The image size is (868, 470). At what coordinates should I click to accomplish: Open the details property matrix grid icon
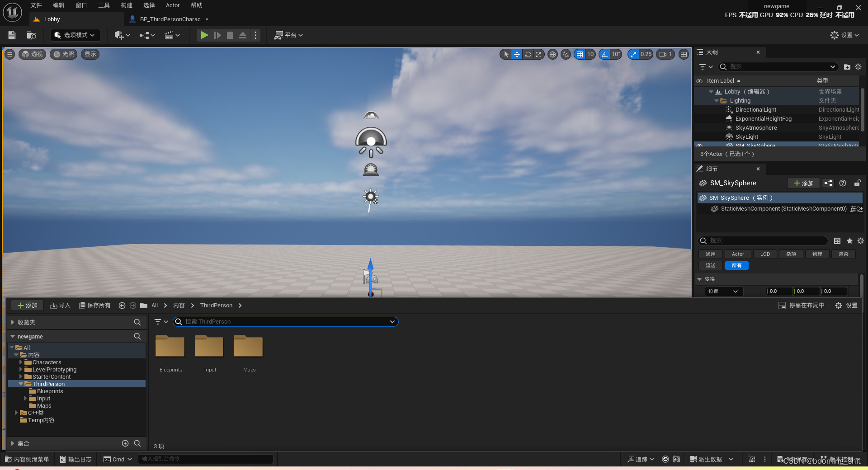coord(837,241)
